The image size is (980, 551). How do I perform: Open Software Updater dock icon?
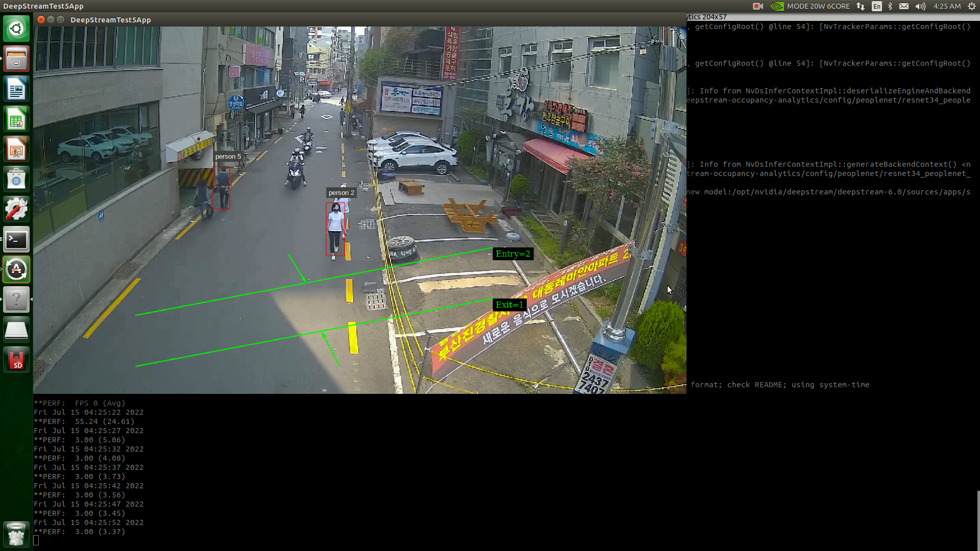16,270
